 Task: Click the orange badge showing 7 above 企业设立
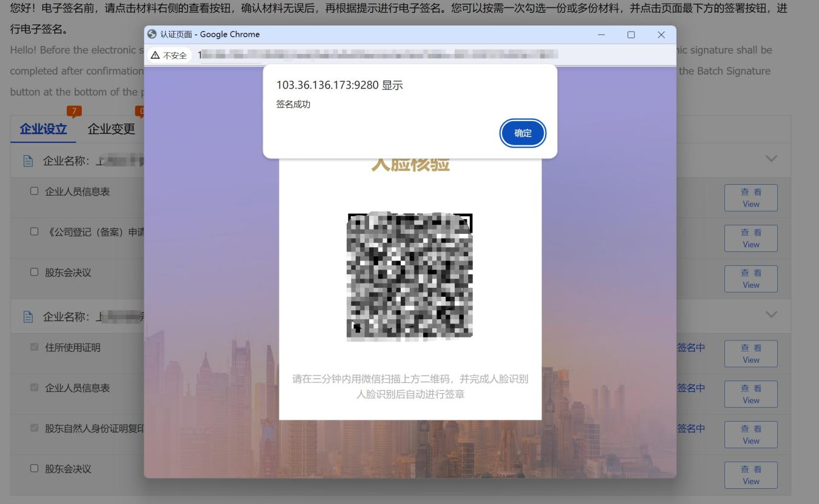click(x=73, y=111)
